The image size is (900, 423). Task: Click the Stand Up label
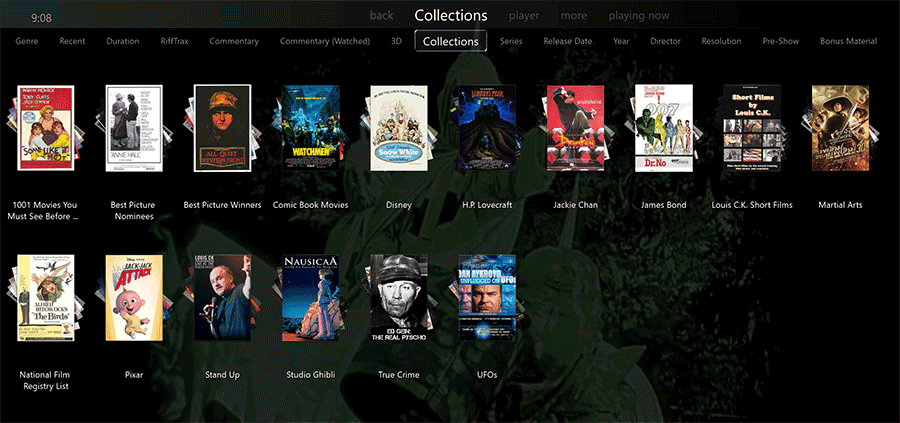pyautogui.click(x=222, y=375)
